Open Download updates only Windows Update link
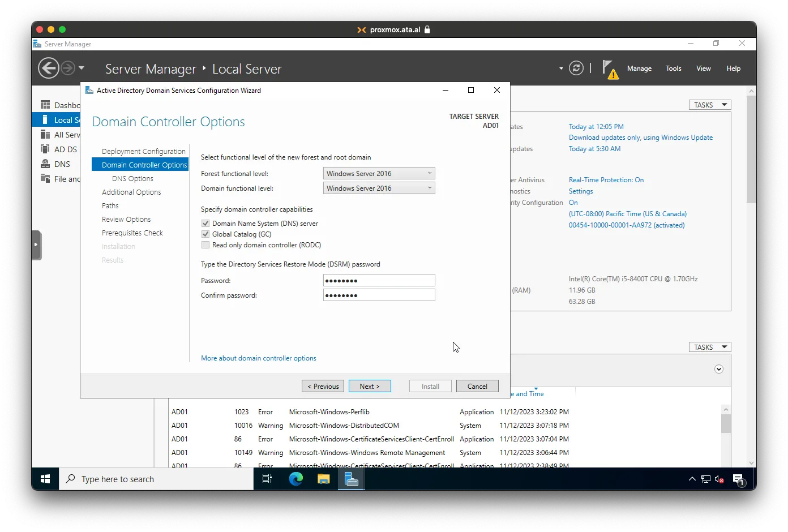The height and width of the screenshot is (532, 788). (641, 138)
